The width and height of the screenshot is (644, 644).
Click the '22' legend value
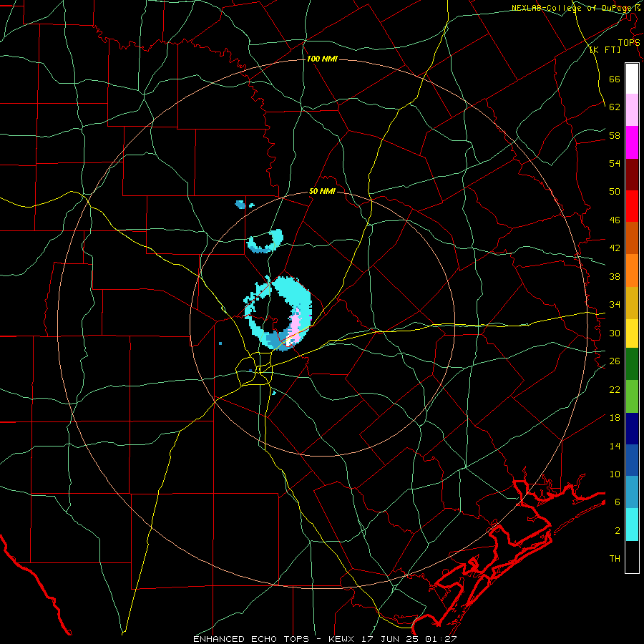(x=615, y=389)
